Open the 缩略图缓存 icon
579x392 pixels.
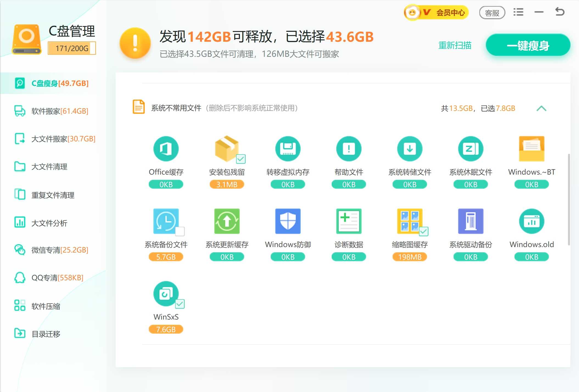[x=410, y=221]
